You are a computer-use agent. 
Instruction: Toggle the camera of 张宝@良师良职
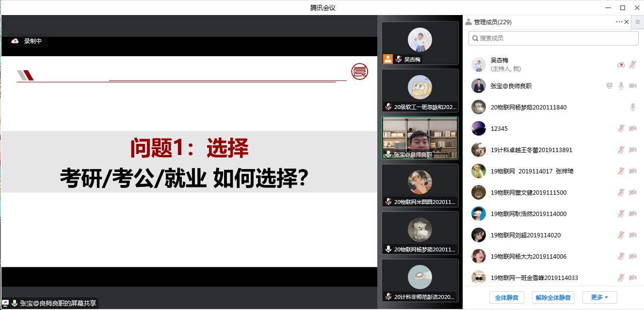click(x=633, y=86)
